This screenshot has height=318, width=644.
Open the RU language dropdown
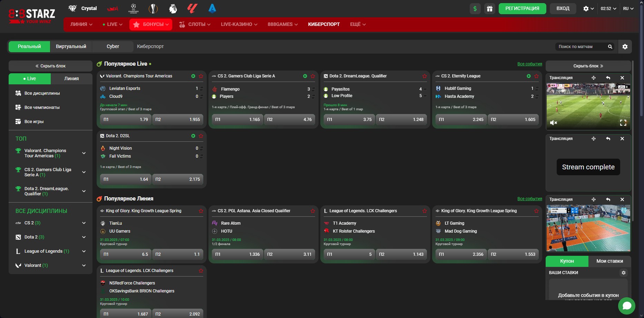pos(628,9)
